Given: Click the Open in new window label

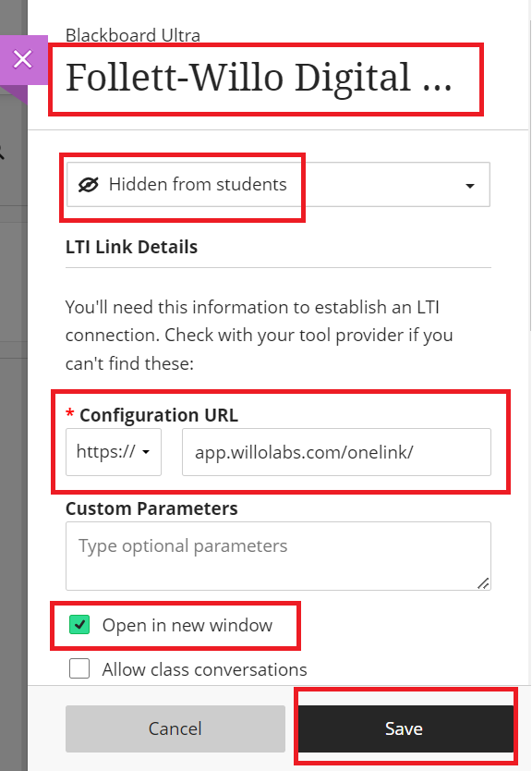Looking at the screenshot, I should [187, 626].
